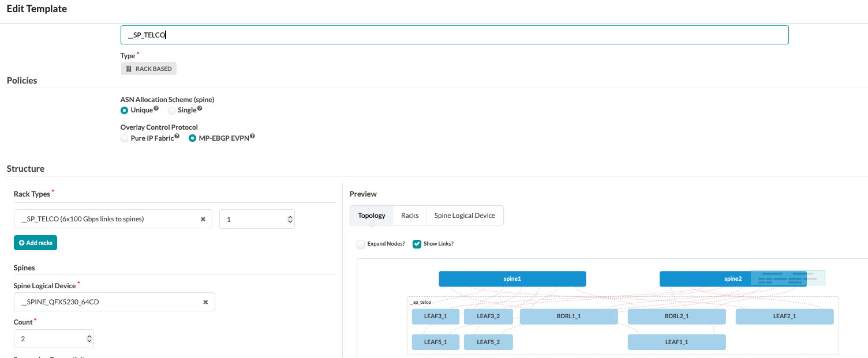Clear the __SPINE_QFX5230_64CD logical device selection

pos(205,302)
